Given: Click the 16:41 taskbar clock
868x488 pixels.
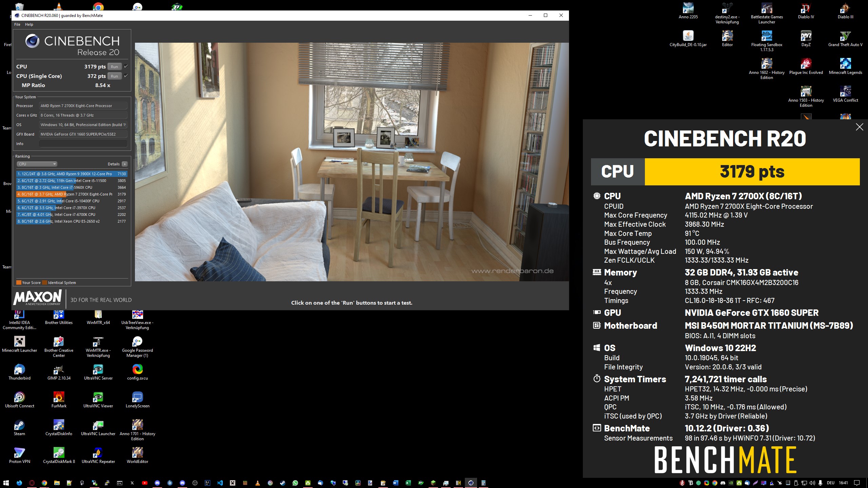Looking at the screenshot, I should coord(843,483).
